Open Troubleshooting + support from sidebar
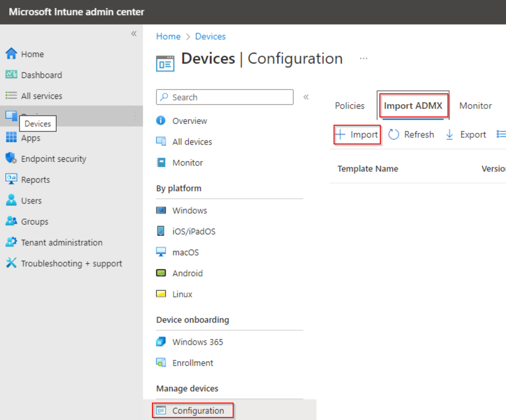 [71, 264]
